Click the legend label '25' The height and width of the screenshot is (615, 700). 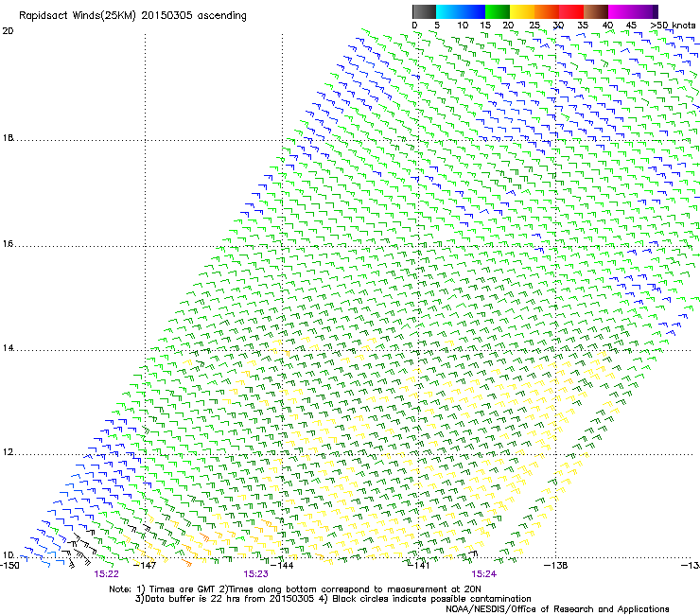(x=534, y=26)
